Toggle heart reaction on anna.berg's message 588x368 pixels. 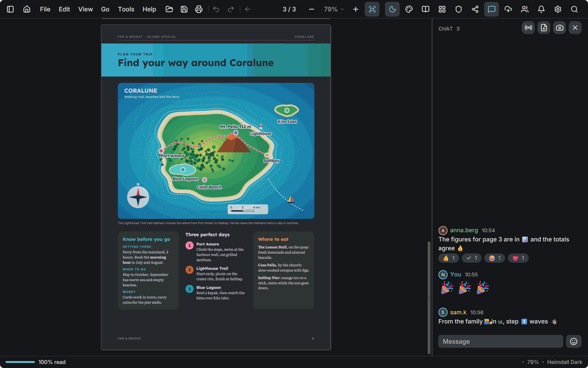point(518,258)
